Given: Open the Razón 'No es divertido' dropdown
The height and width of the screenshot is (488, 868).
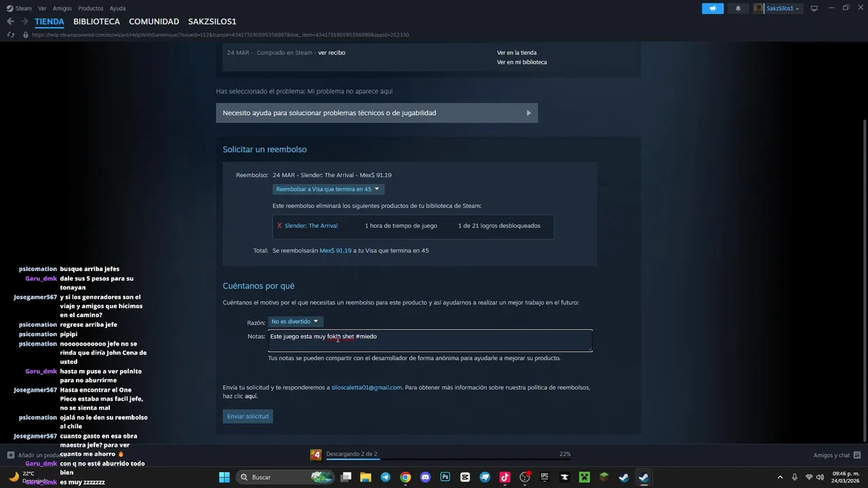Looking at the screenshot, I should click(x=295, y=321).
